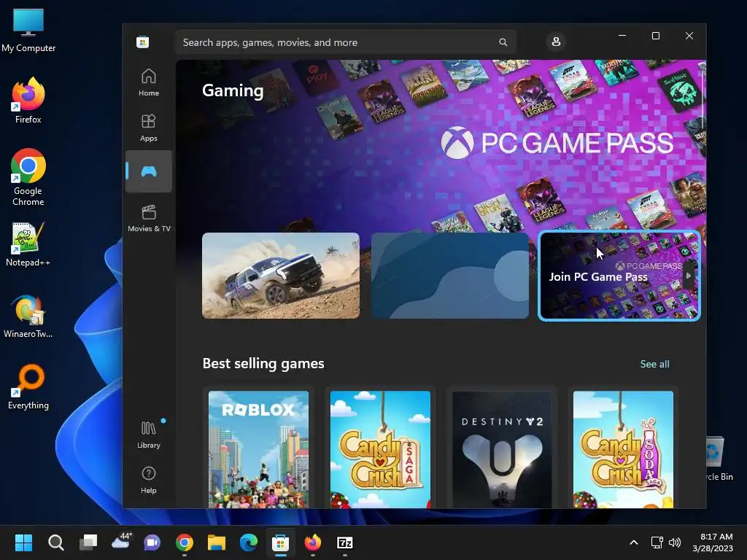The width and height of the screenshot is (747, 560).
Task: Minimize the Microsoft Store window
Action: pos(622,36)
